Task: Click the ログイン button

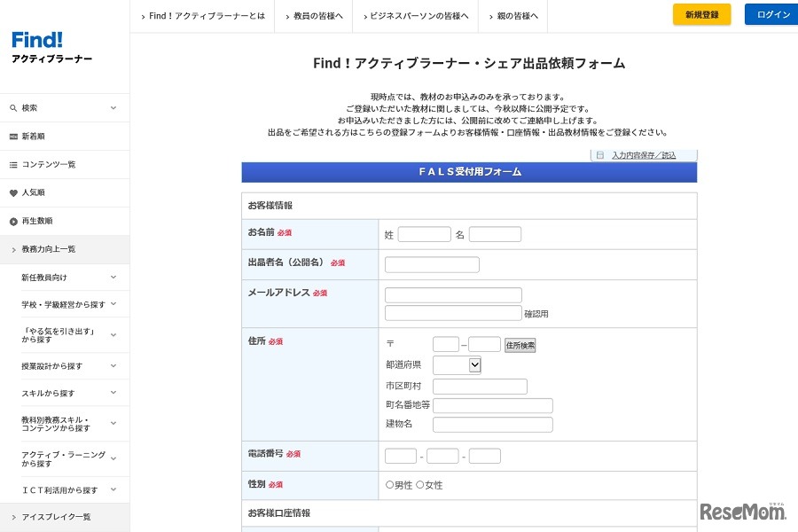Action: pyautogui.click(x=771, y=14)
